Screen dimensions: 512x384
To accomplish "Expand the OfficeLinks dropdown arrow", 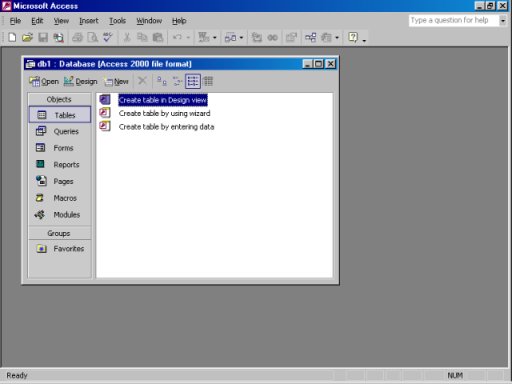I will [x=215, y=37].
